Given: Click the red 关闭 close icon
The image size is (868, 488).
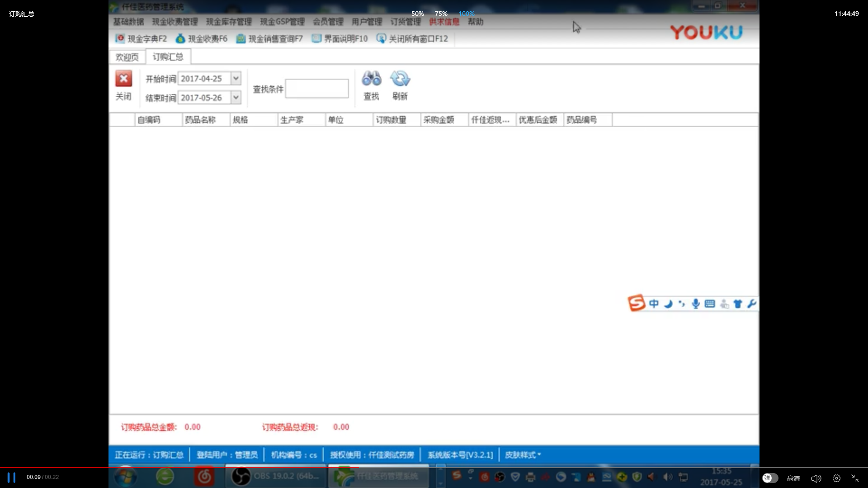Looking at the screenshot, I should click(123, 79).
